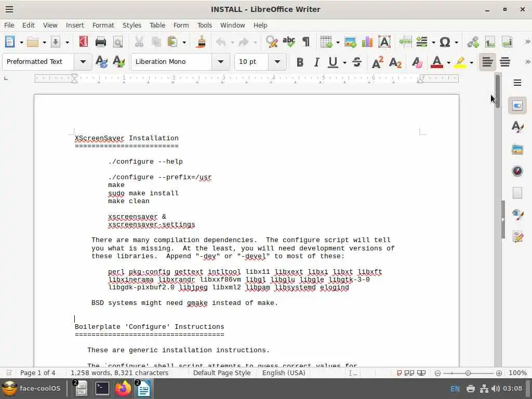Open new document type dropdown arrow

click(x=21, y=43)
